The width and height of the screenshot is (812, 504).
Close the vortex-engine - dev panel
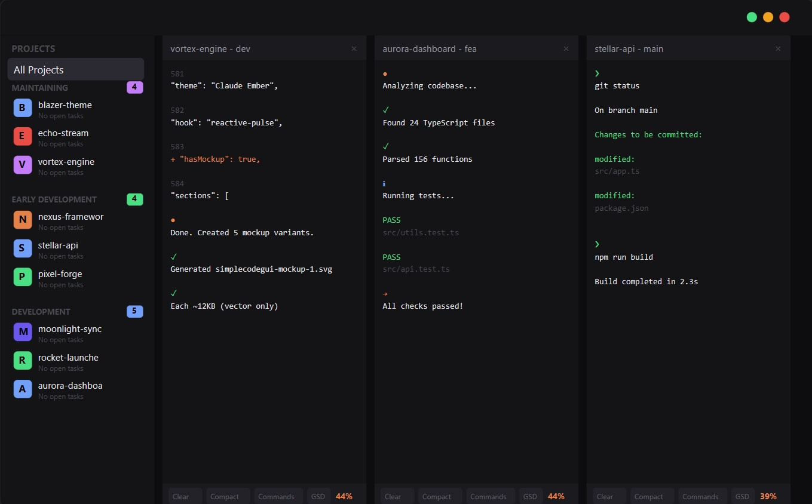pyautogui.click(x=354, y=49)
